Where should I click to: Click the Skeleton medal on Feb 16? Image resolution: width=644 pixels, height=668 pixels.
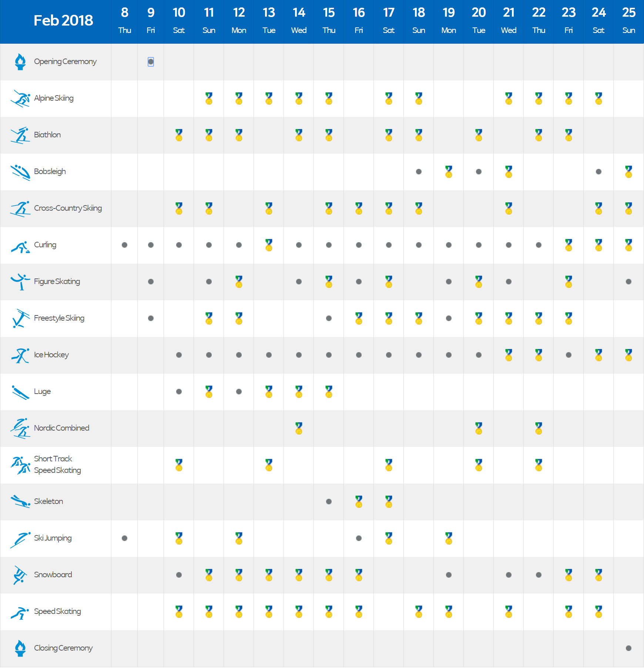click(359, 502)
